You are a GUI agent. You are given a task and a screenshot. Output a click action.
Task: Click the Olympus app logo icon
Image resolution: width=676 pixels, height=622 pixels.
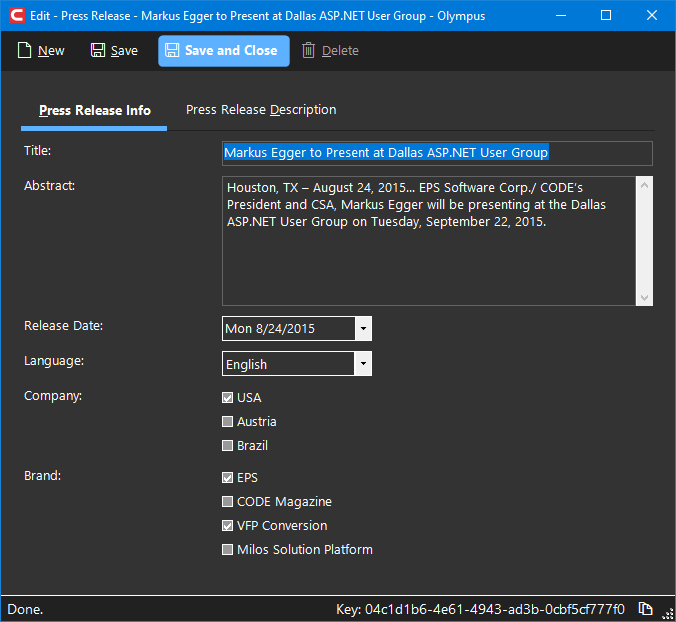point(16,16)
